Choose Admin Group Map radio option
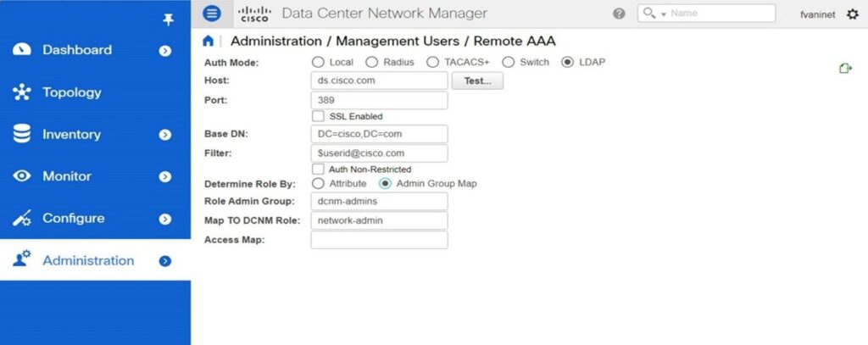Screen dimensions: 868x345 tap(386, 183)
